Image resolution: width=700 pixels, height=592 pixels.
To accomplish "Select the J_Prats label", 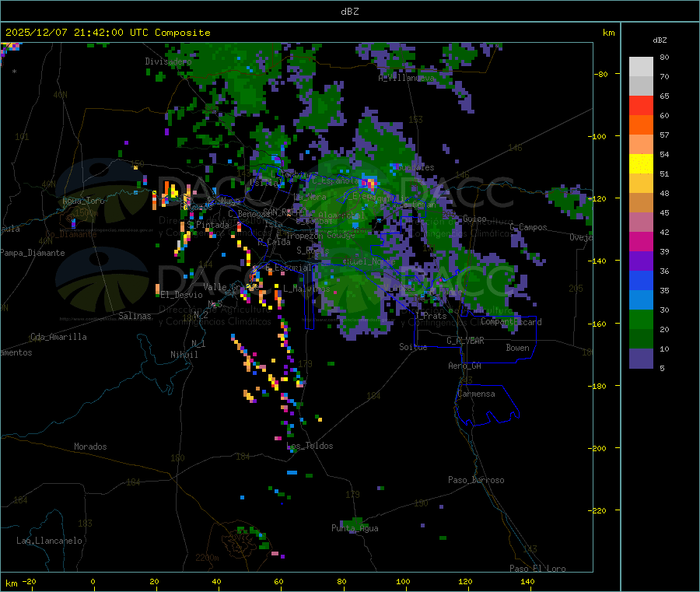I will 430,316.
